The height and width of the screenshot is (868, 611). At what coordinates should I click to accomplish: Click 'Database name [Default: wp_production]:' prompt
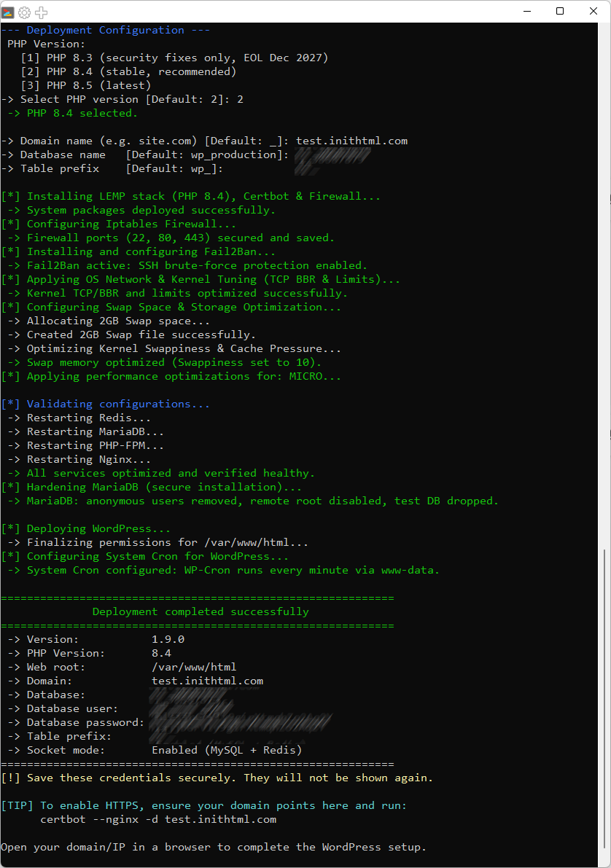[x=144, y=155]
